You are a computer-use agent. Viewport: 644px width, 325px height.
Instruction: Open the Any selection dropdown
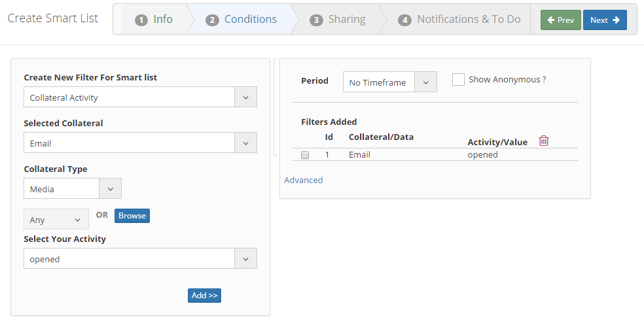click(x=56, y=220)
